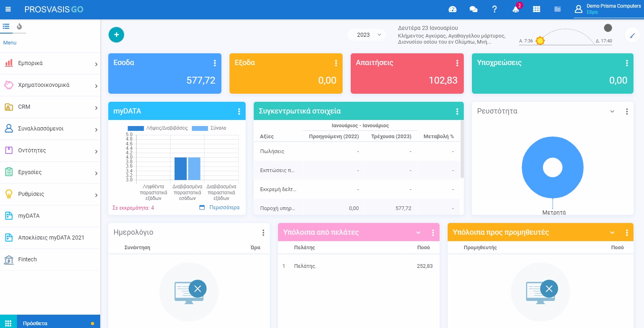This screenshot has height=328, width=644.
Task: Open the year 2023 dropdown
Action: coord(366,35)
